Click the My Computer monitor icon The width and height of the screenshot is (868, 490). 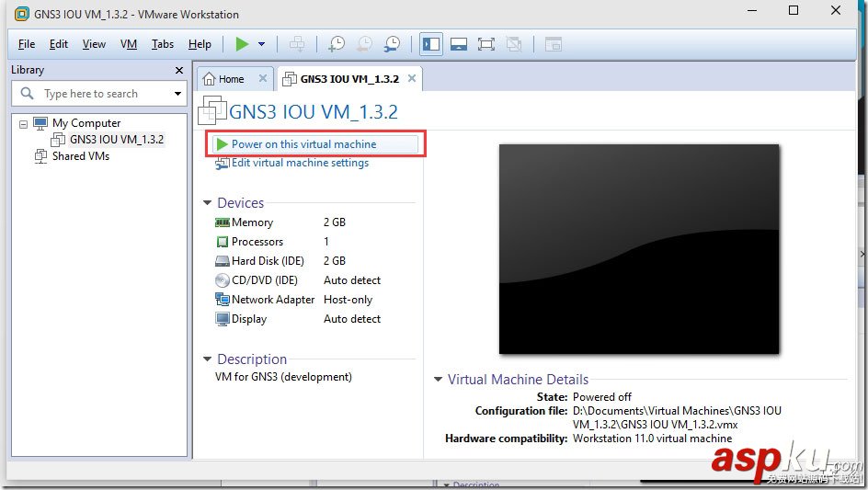coord(40,123)
